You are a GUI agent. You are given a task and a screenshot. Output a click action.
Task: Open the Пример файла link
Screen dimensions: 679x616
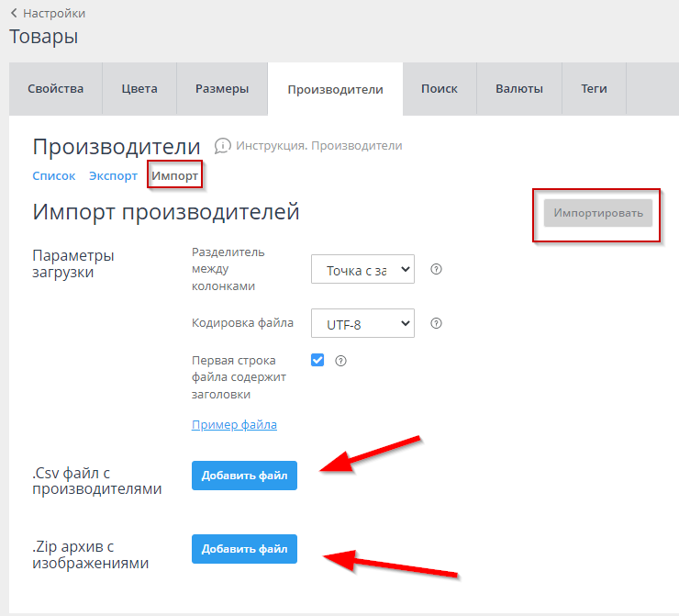point(234,425)
